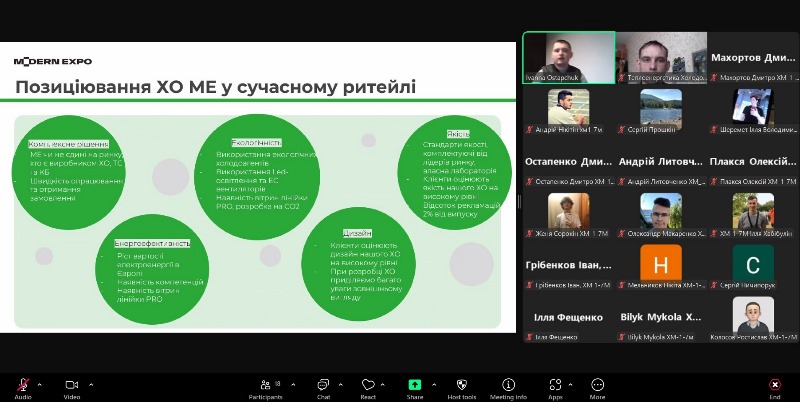Open the Participants panel icon
This screenshot has height=402, width=800.
265,385
